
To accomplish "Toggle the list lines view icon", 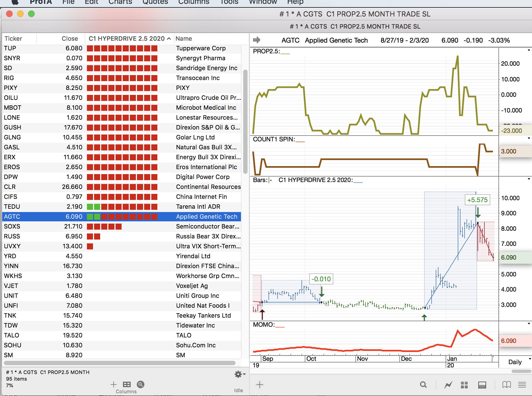I will pyautogui.click(x=522, y=384).
